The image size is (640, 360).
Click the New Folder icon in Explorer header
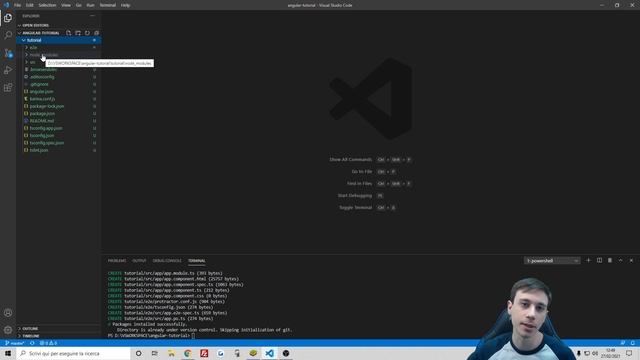pos(78,33)
